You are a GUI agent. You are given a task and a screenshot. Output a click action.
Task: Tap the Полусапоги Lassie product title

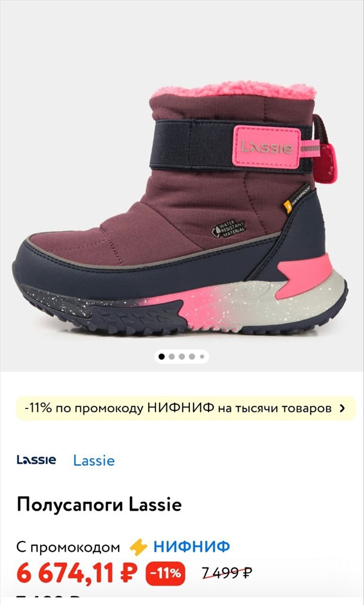tap(99, 505)
